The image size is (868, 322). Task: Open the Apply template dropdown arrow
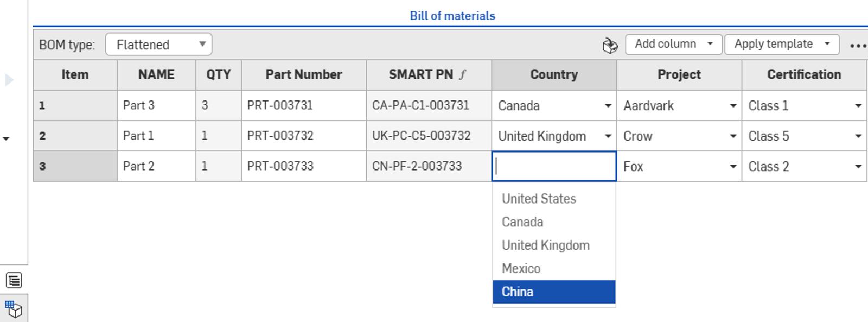827,44
